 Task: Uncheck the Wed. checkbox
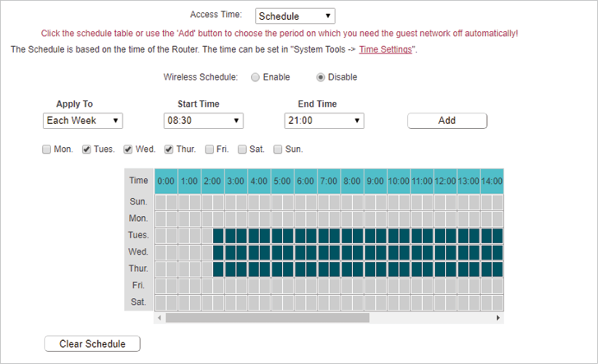click(127, 150)
